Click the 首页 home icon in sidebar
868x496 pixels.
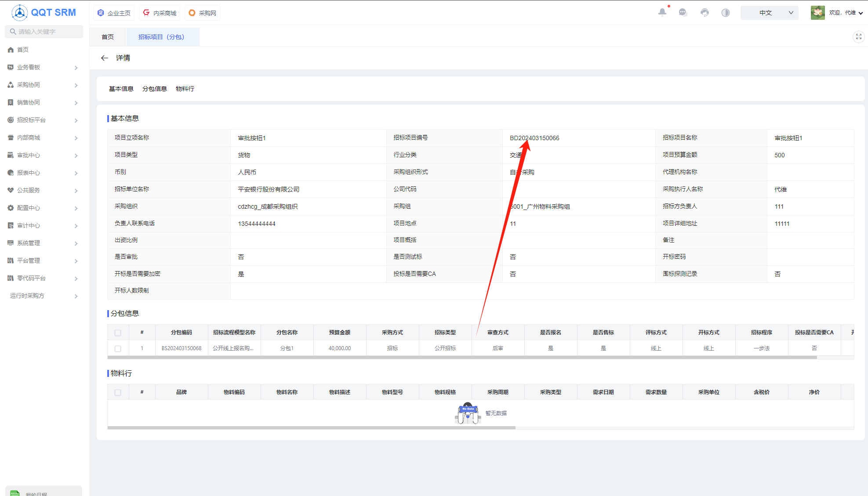(x=11, y=50)
